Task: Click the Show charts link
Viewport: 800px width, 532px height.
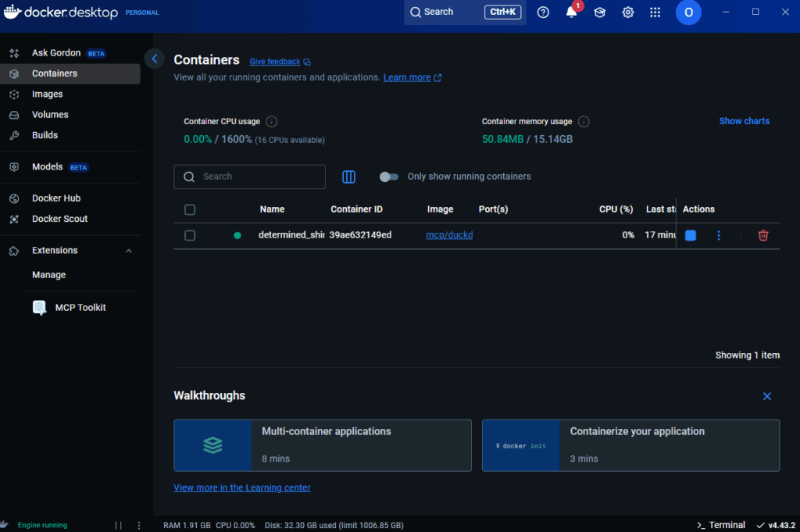Action: 744,121
